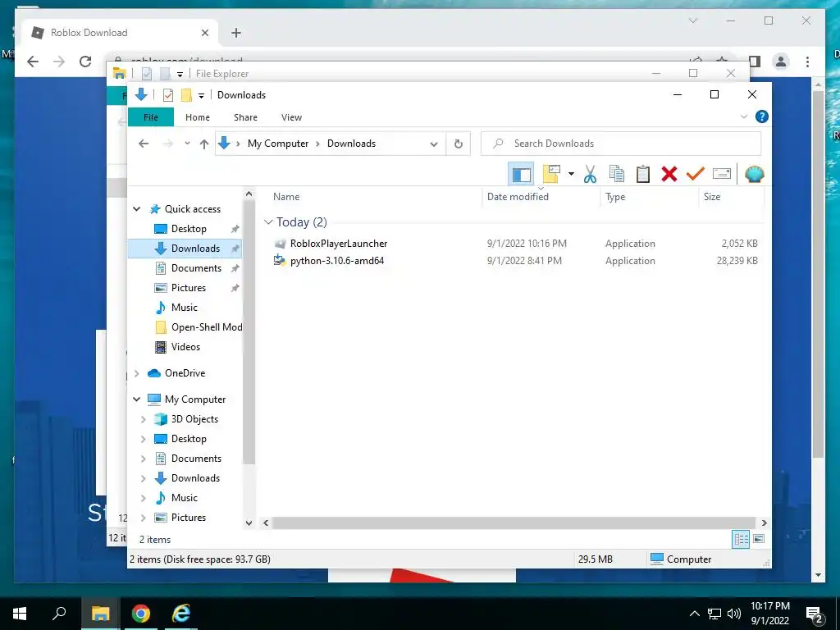The width and height of the screenshot is (840, 630).
Task: Open the notification center icon
Action: pyautogui.click(x=815, y=614)
